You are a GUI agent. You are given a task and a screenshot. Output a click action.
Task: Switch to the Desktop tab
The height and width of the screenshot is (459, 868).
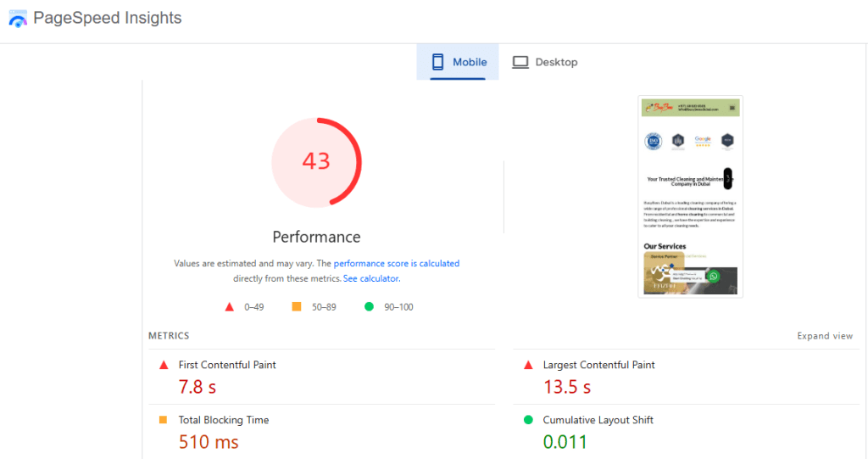coord(545,62)
